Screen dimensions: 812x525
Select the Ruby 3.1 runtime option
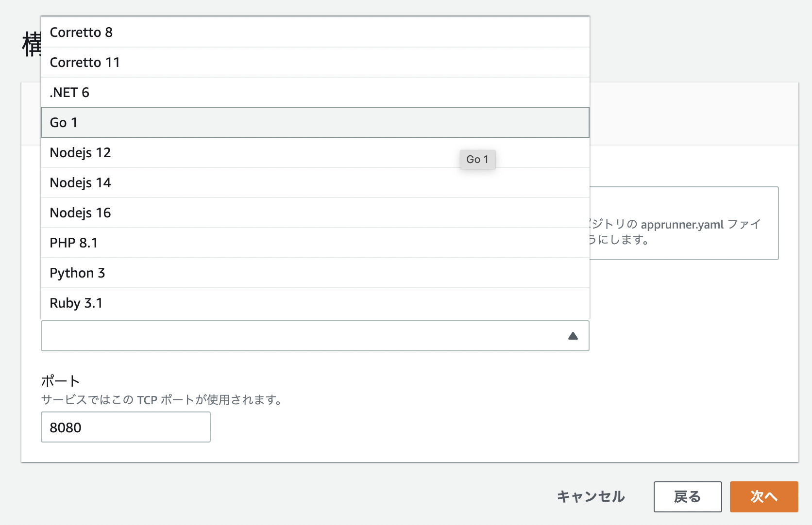(315, 303)
